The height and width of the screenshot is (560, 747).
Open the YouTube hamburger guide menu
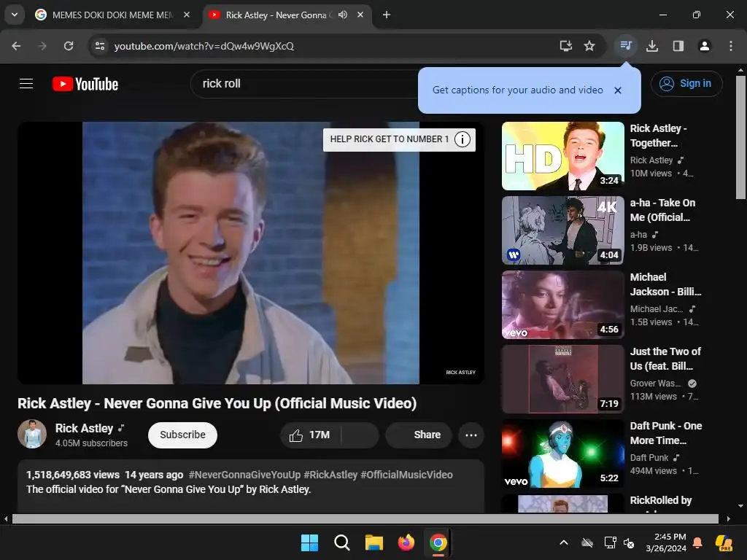26,84
